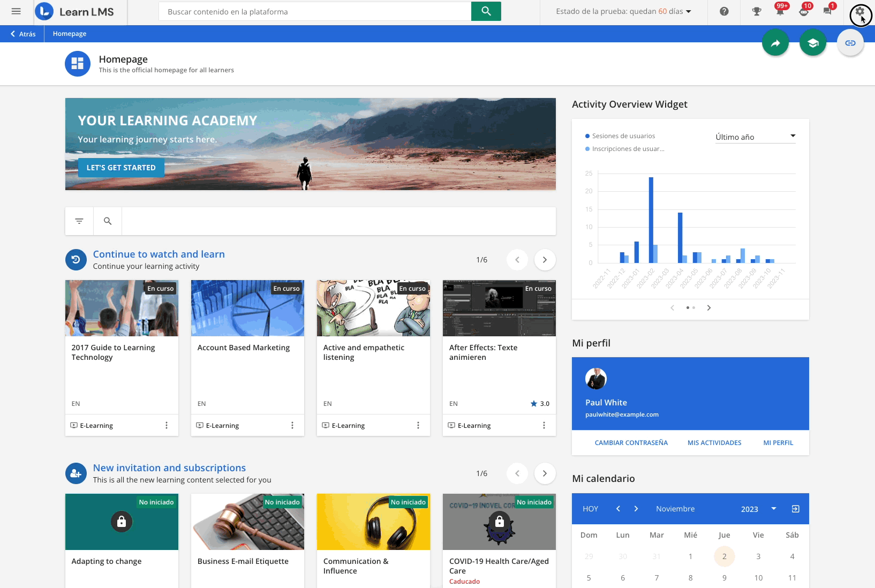Go back with Atrás link
Screen dimensions: 875x588
point(23,34)
